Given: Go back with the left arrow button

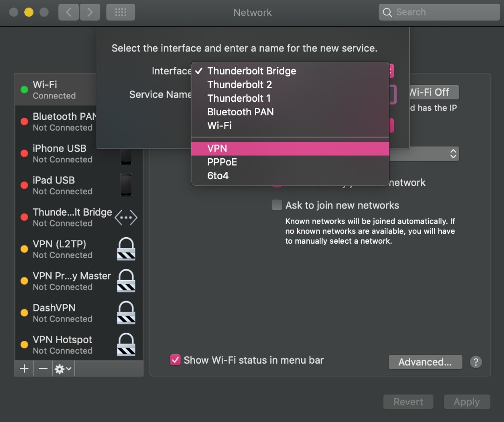Looking at the screenshot, I should pyautogui.click(x=69, y=12).
